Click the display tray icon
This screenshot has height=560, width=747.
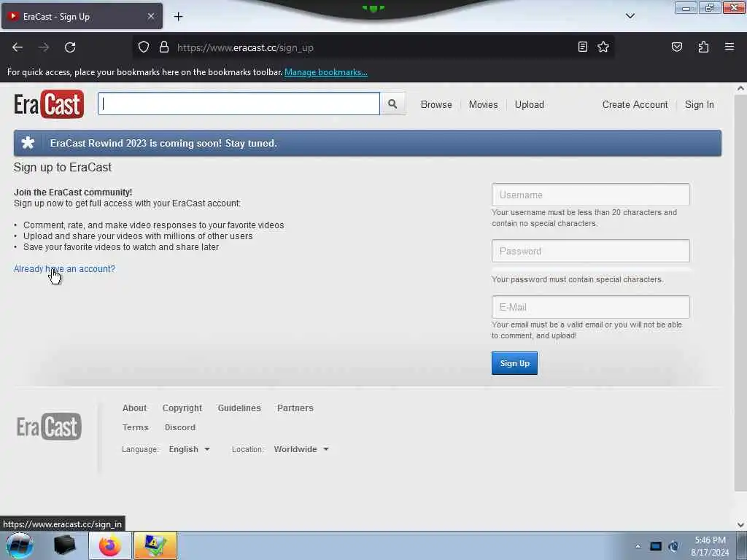tap(656, 546)
